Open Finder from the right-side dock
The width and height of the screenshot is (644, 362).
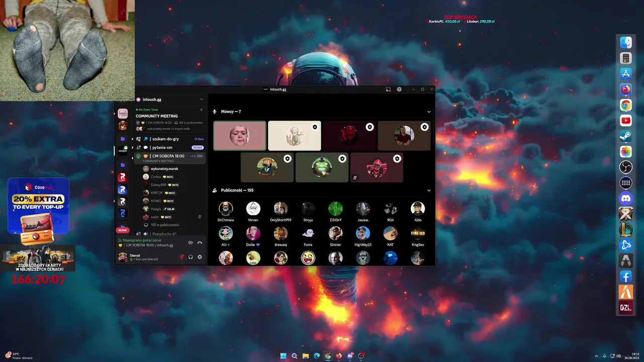pos(626,43)
